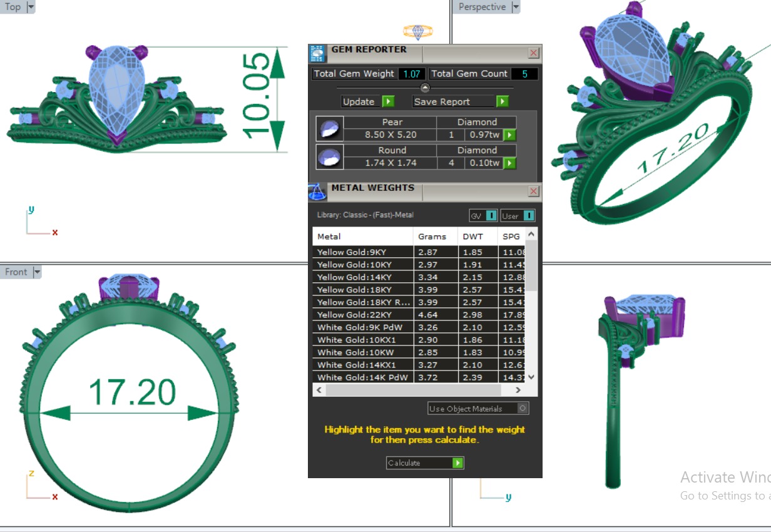This screenshot has height=532, width=771.
Task: Click Library: Classic - (Fast)-Metal label
Action: (365, 215)
